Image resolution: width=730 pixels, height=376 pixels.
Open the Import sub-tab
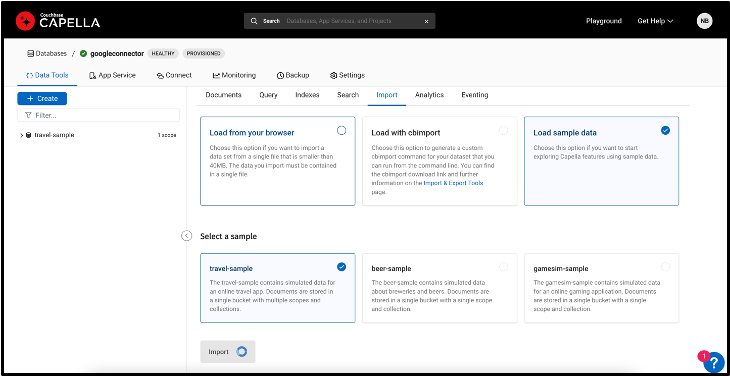tap(387, 95)
